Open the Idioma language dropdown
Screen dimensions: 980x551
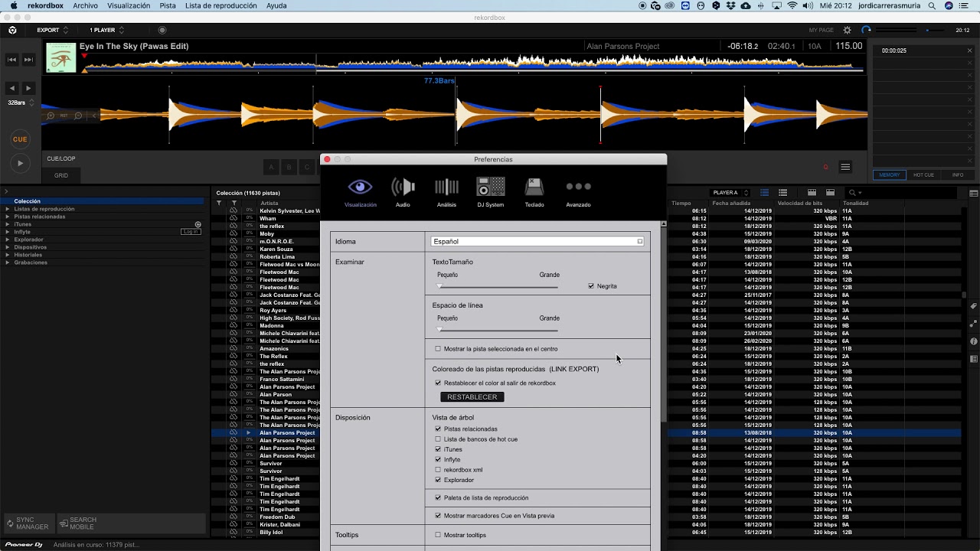[537, 241]
